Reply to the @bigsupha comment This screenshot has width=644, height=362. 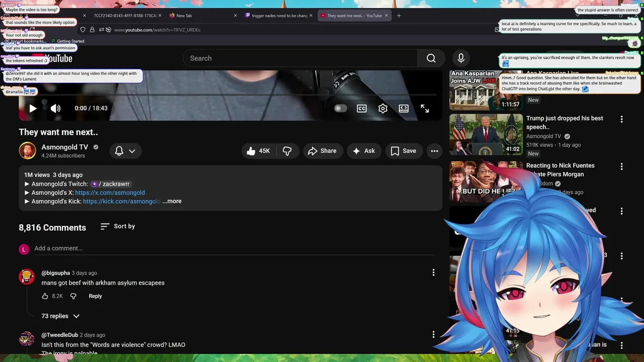(x=95, y=296)
